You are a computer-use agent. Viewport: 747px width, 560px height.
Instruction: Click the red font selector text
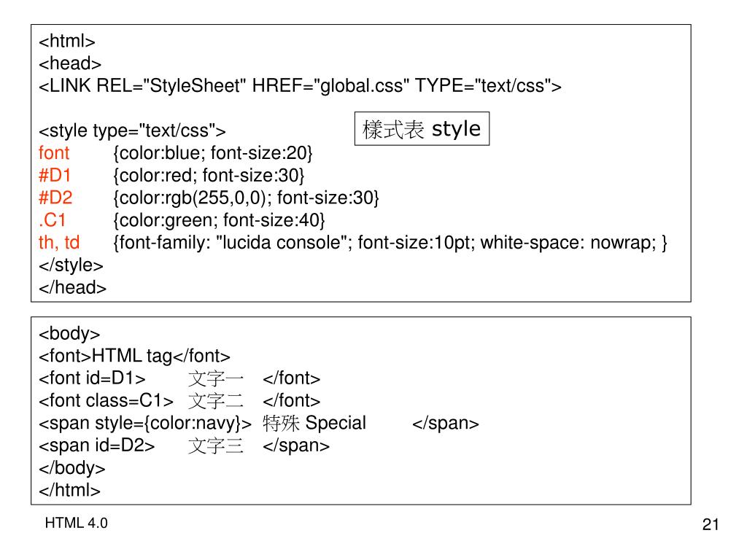click(x=54, y=153)
